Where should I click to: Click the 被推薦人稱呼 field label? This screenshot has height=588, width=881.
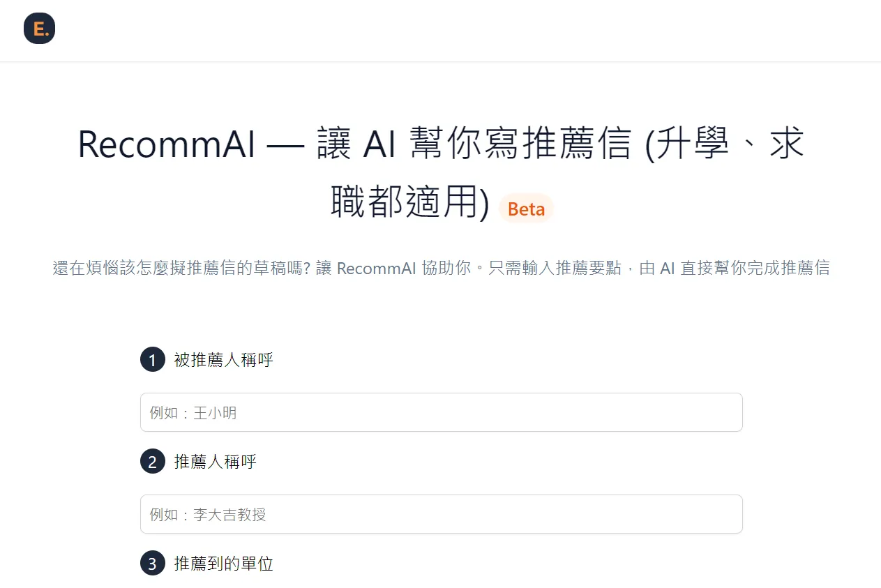[223, 360]
